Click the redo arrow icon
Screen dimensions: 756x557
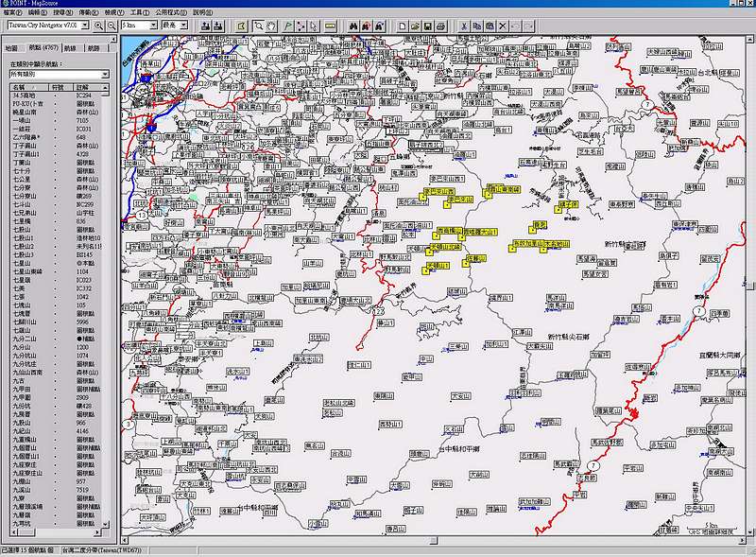528,26
